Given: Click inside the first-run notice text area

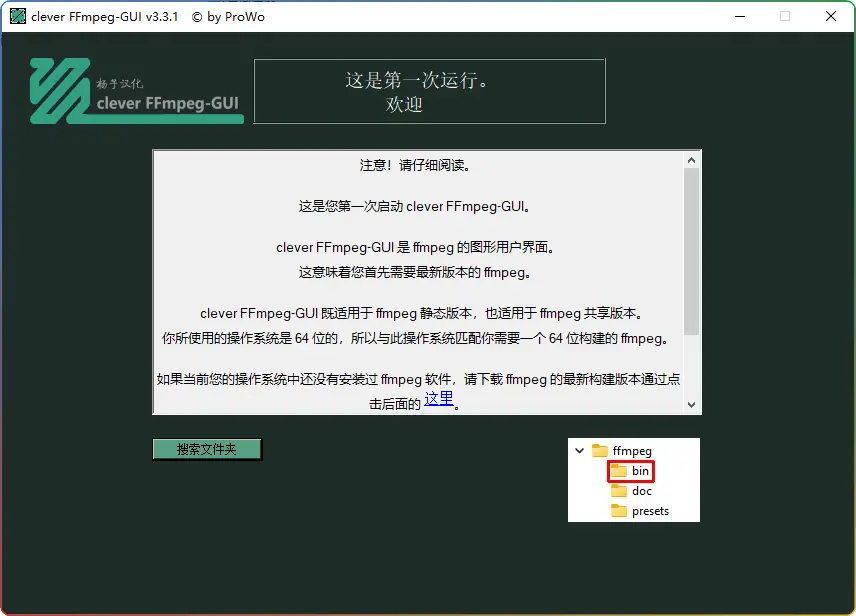Looking at the screenshot, I should click(x=420, y=280).
